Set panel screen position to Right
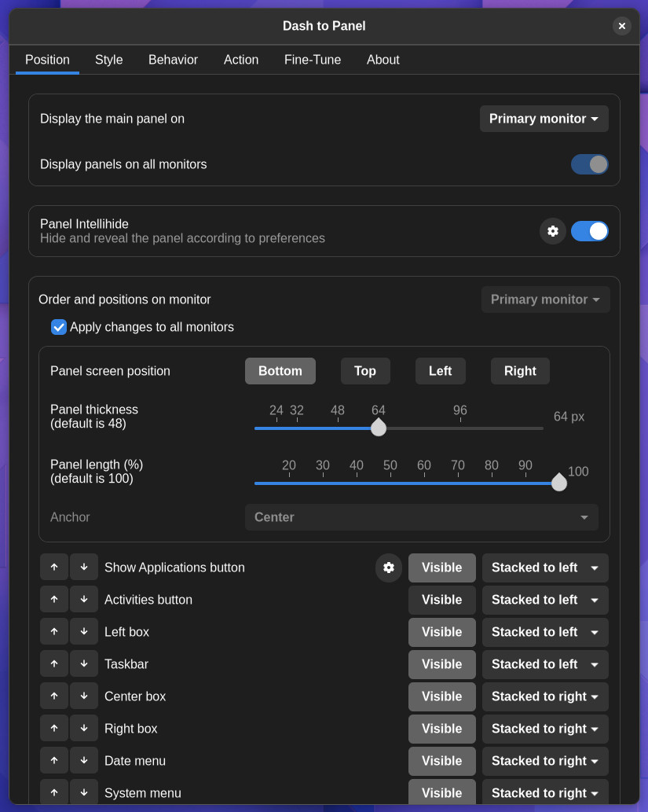Image resolution: width=648 pixels, height=812 pixels. pos(520,371)
